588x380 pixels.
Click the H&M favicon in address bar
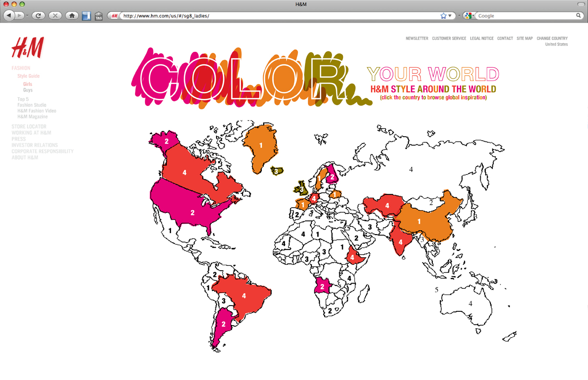click(x=115, y=16)
